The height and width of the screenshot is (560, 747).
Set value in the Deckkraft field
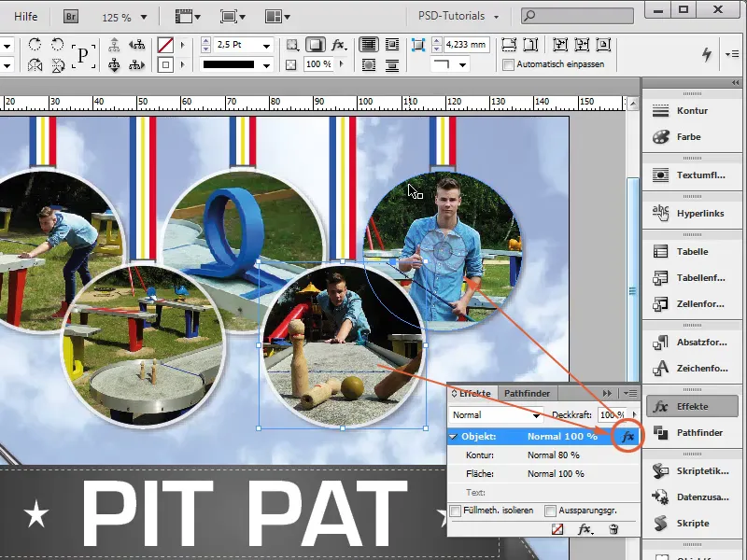612,414
